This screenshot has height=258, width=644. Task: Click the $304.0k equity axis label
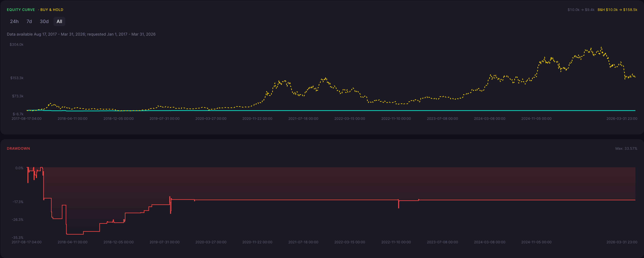coord(16,45)
